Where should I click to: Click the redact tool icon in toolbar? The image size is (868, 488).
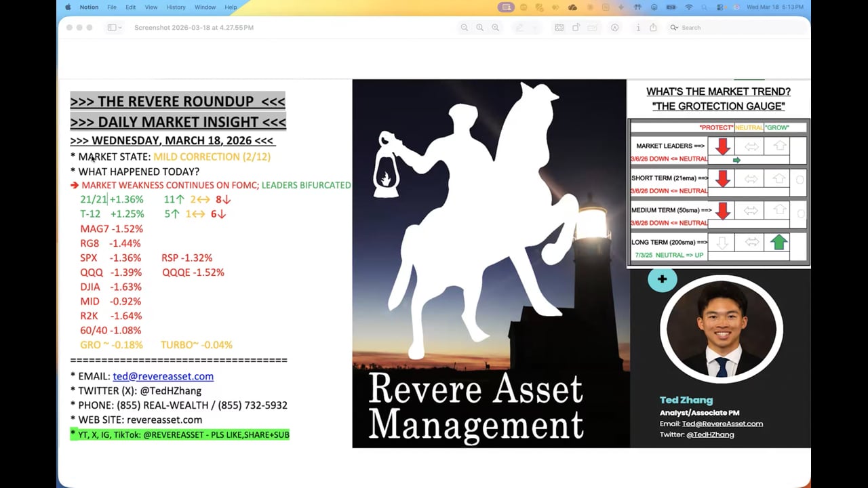click(593, 28)
